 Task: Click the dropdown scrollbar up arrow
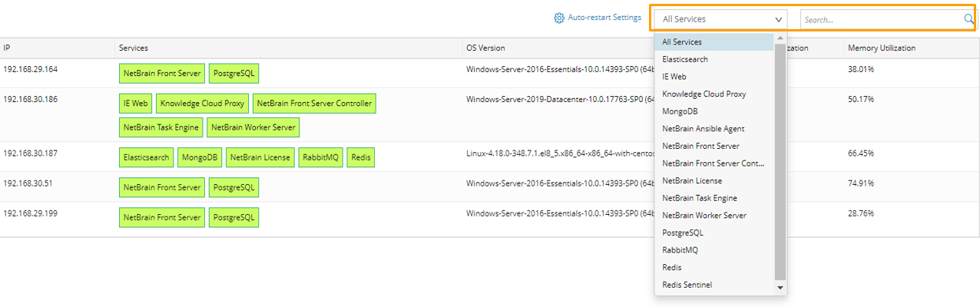[780, 38]
